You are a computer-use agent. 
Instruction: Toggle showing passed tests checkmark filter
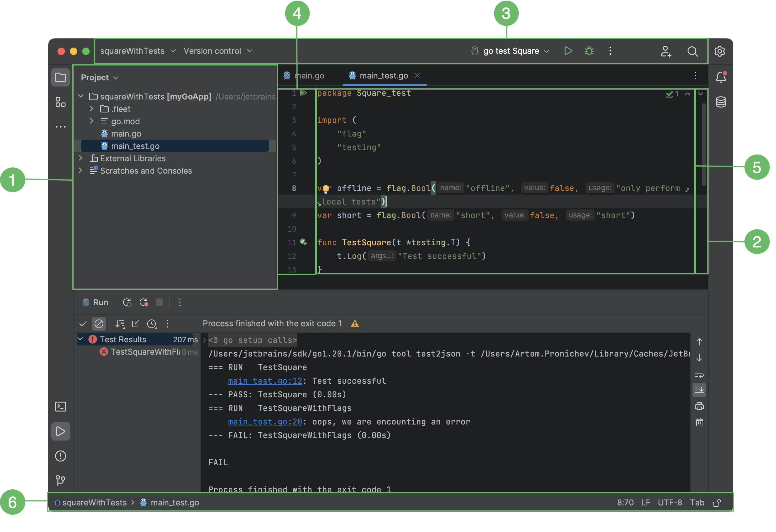coord(83,324)
